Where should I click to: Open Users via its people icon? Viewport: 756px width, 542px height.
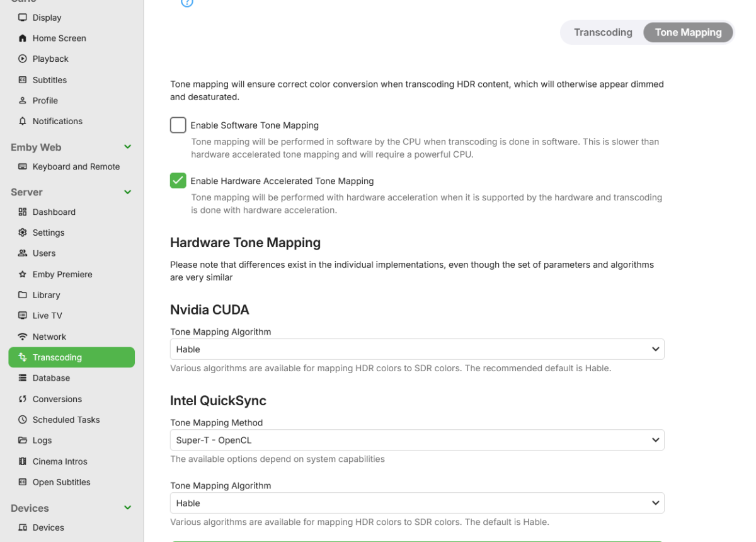pos(23,253)
